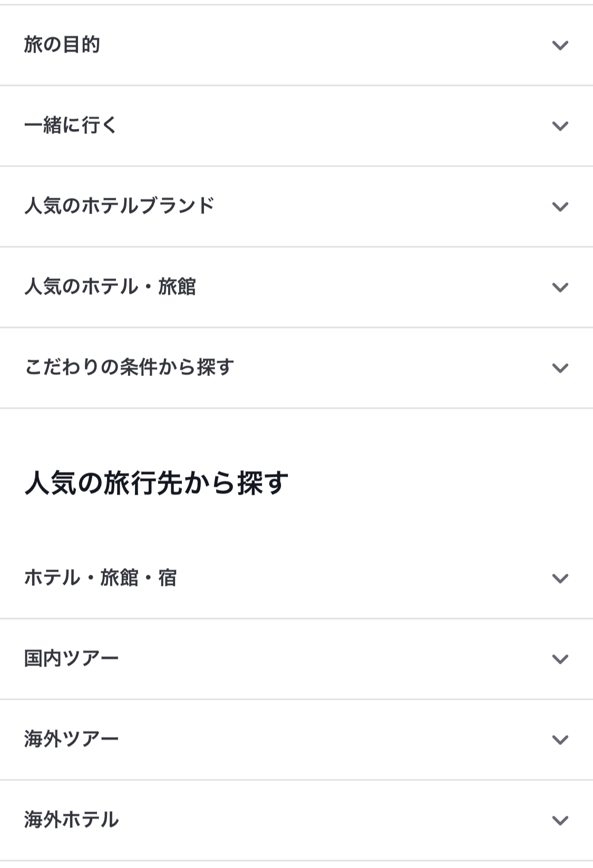Expand the こだわりの条件から探す down arrow
593x868 pixels.
560,368
